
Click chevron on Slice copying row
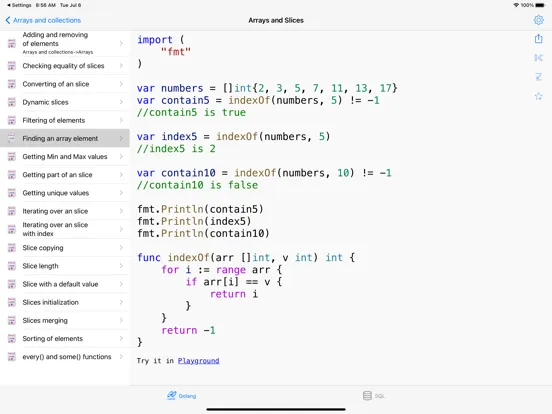coord(121,248)
